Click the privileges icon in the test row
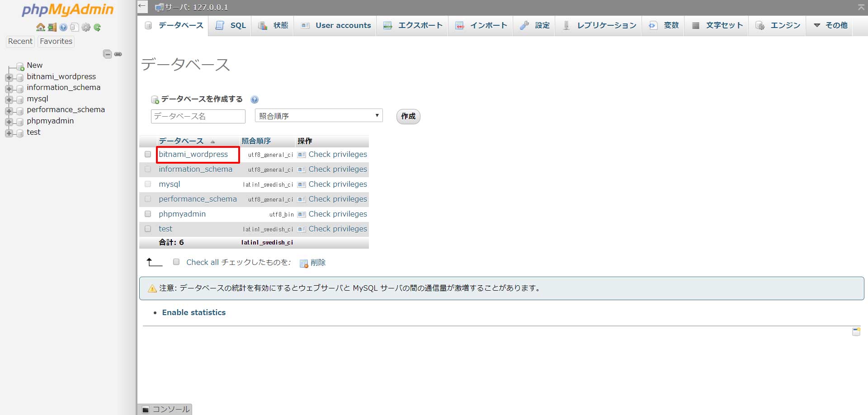The width and height of the screenshot is (868, 415). [302, 229]
